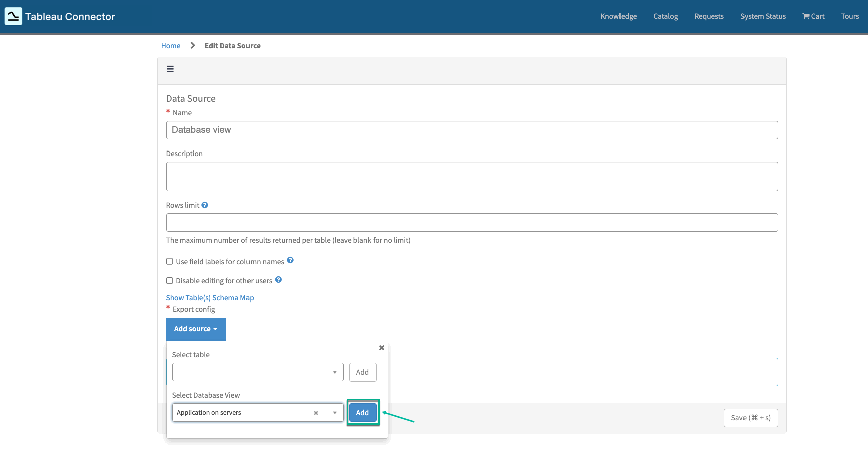
Task: Open the Add source dropdown
Action: tap(196, 329)
